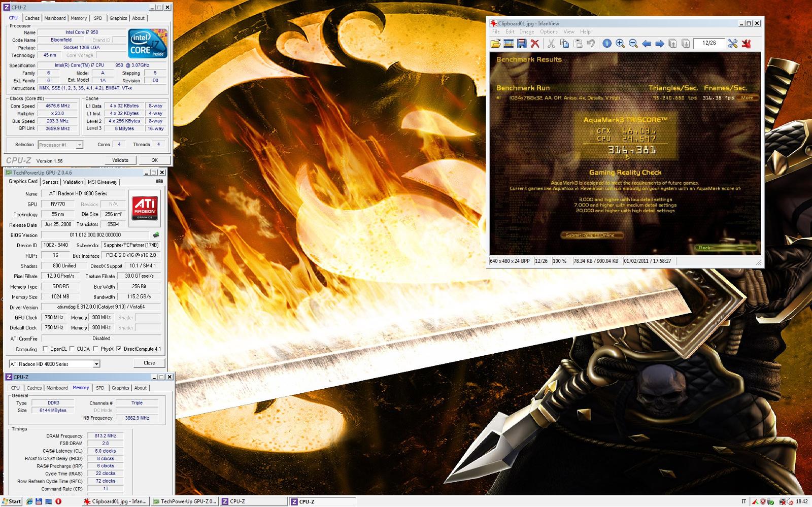Open MSI Giveaway tab in GPU-Z
812x507 pixels.
[103, 182]
